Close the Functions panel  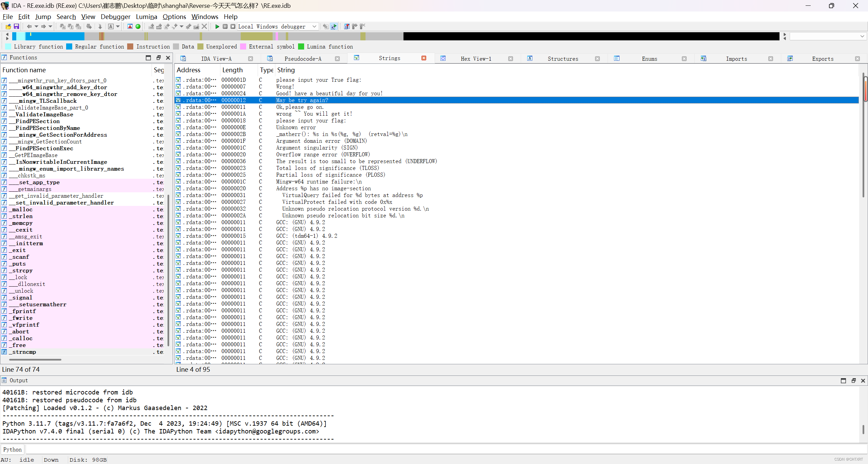tap(168, 58)
